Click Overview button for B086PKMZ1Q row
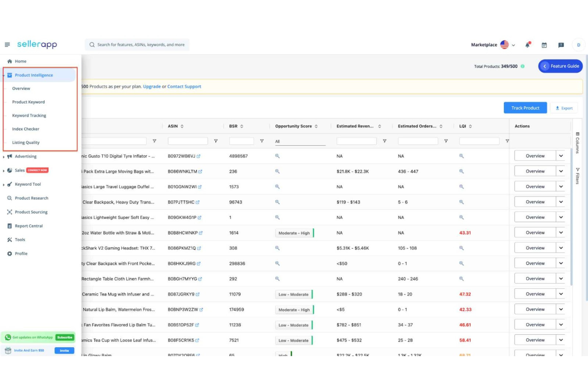588x392 pixels. (535, 248)
